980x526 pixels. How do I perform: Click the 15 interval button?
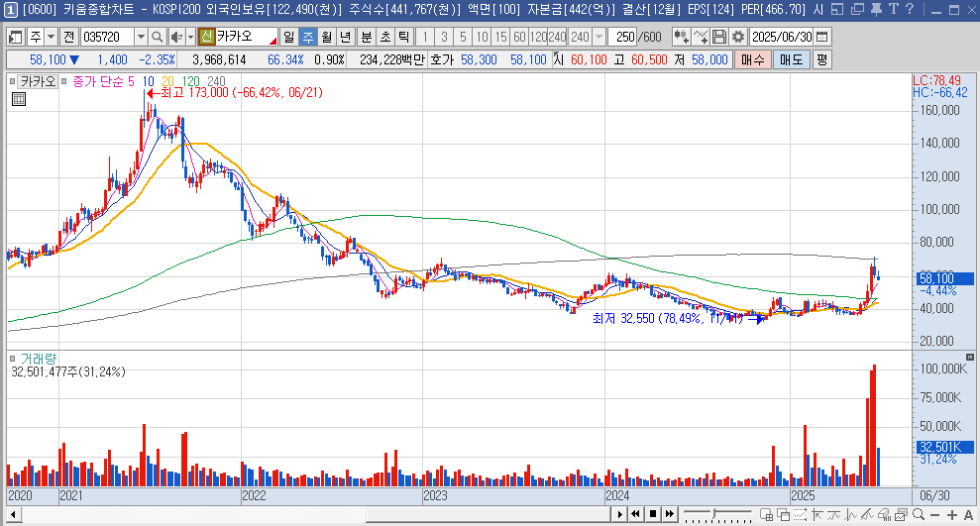coord(500,37)
